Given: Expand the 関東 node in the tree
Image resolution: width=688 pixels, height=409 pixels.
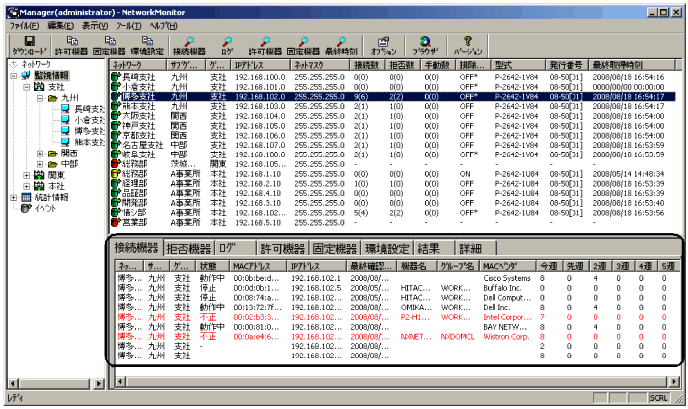Looking at the screenshot, I should click(27, 173).
